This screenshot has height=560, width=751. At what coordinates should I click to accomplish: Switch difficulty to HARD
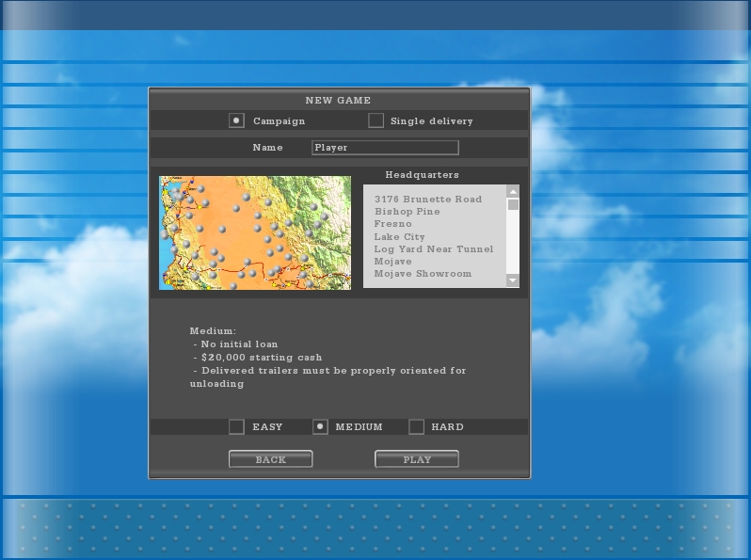(x=417, y=427)
